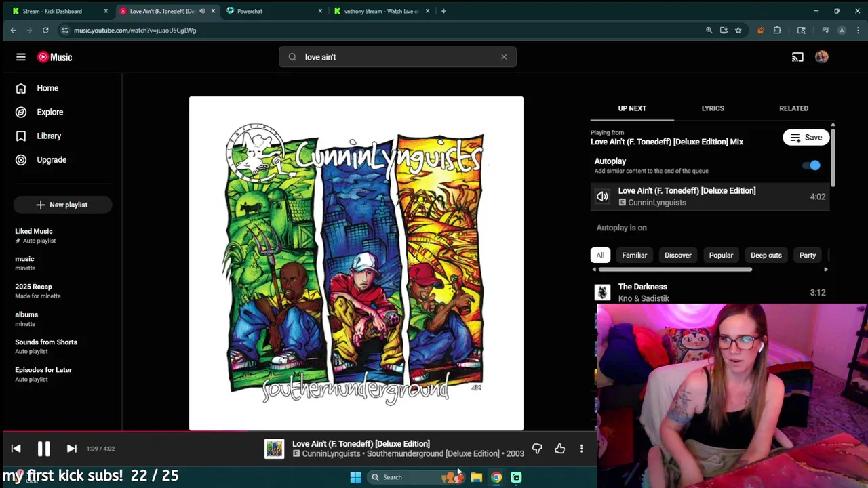The height and width of the screenshot is (488, 868).
Task: Turn off the Autoplay switch
Action: point(811,165)
